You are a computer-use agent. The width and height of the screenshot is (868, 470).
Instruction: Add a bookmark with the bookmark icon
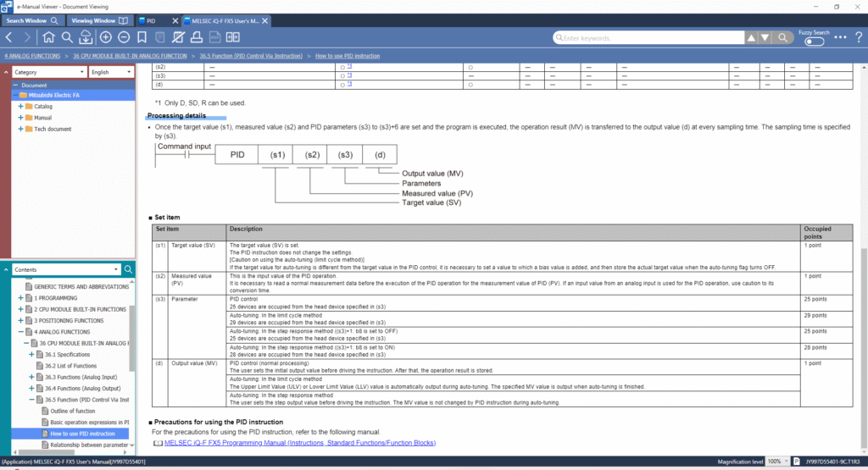click(x=142, y=37)
